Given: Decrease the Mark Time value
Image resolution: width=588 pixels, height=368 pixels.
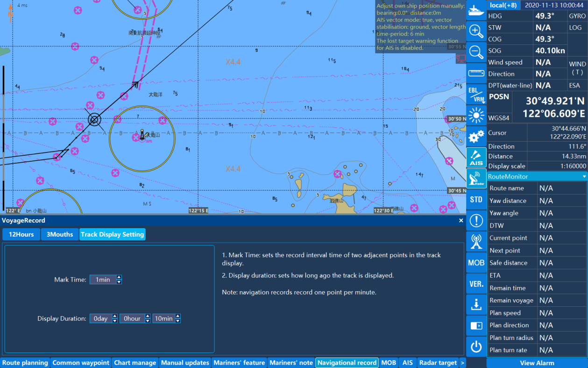Looking at the screenshot, I should click(119, 282).
